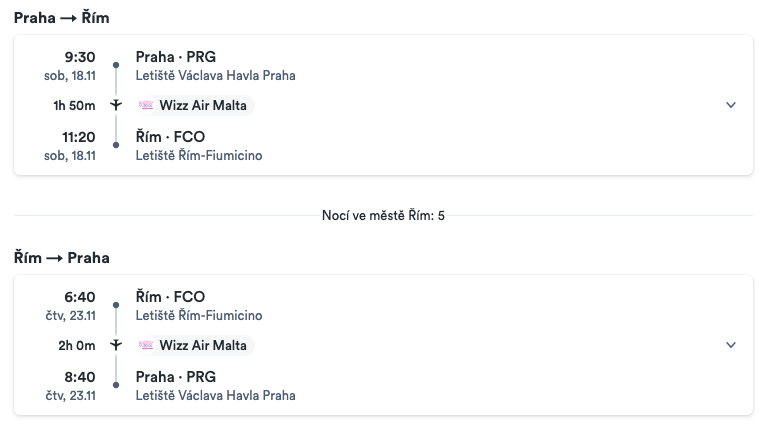Click the 9:30 departure time
Screen dimensions: 776x440
(79, 57)
